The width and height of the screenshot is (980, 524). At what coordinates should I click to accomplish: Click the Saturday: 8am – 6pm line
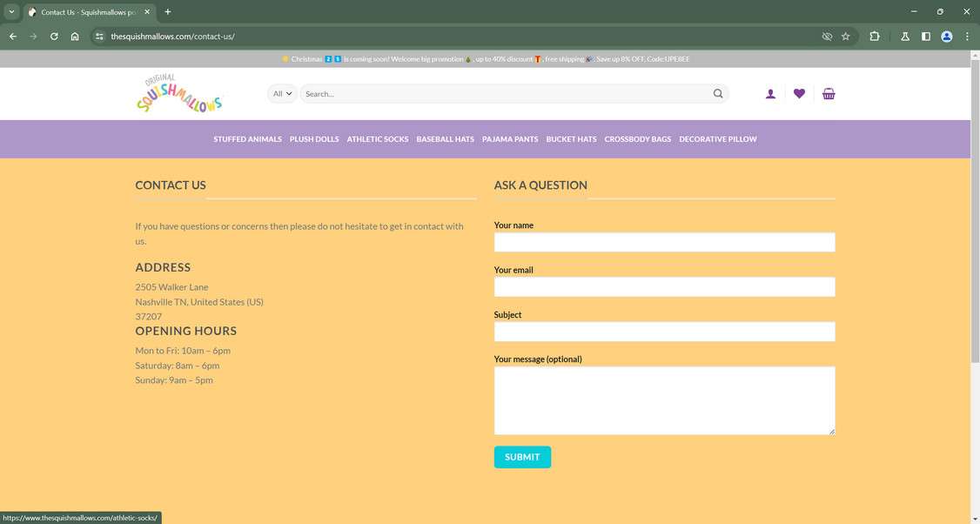[x=178, y=366]
